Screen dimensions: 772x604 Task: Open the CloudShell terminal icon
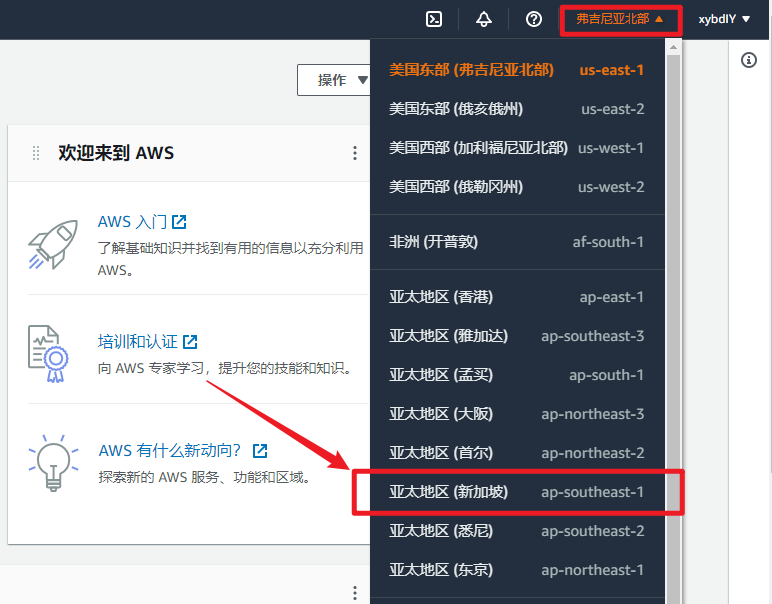coord(434,19)
